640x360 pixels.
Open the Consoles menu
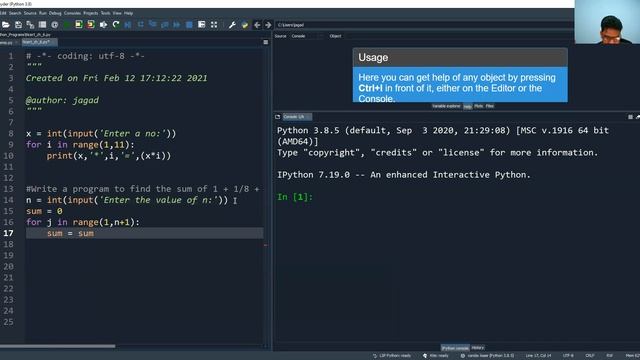click(73, 13)
